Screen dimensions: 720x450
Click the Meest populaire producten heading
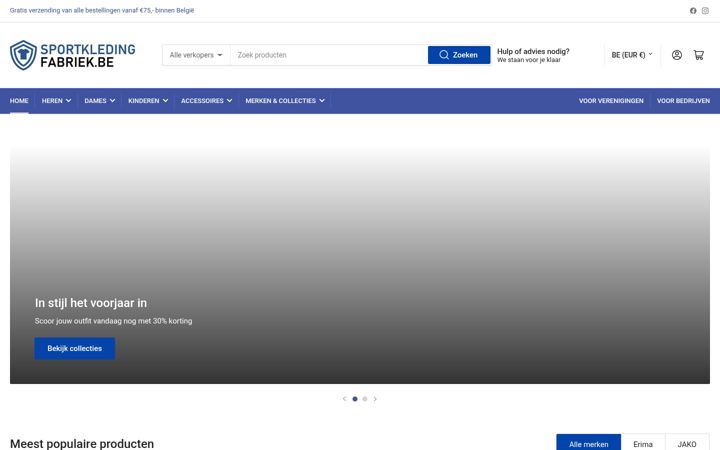point(82,444)
